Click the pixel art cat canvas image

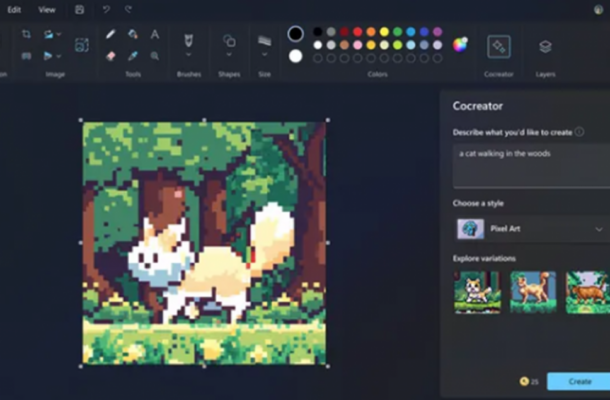[204, 243]
